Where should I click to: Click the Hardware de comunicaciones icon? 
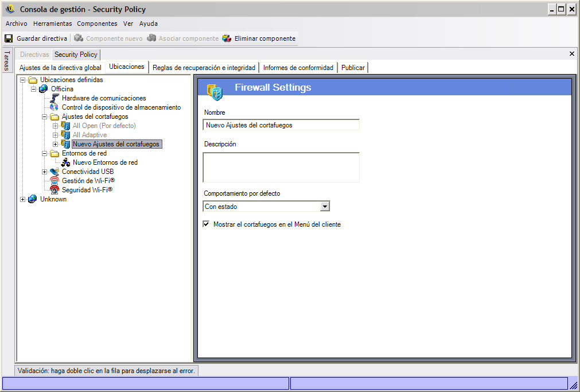[55, 98]
